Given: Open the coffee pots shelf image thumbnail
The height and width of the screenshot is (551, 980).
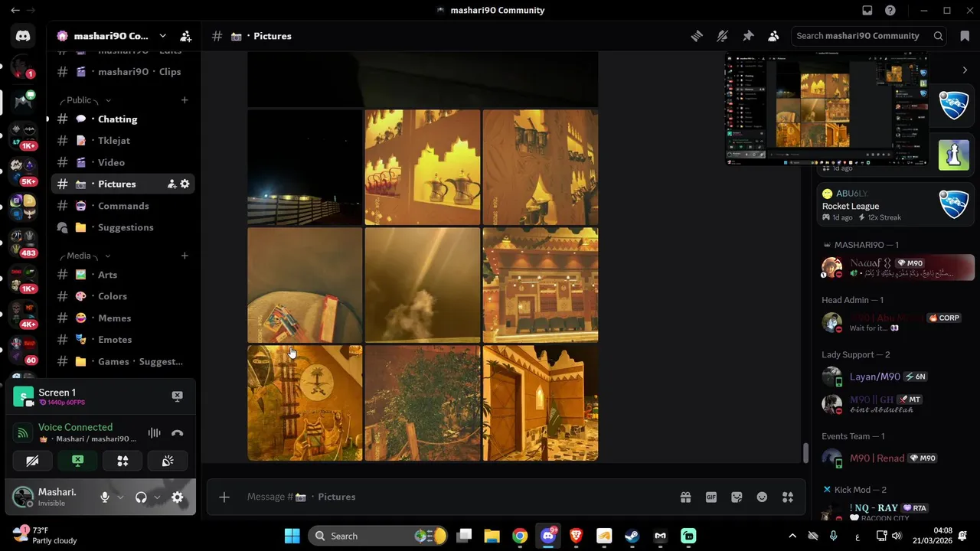Looking at the screenshot, I should pyautogui.click(x=423, y=167).
